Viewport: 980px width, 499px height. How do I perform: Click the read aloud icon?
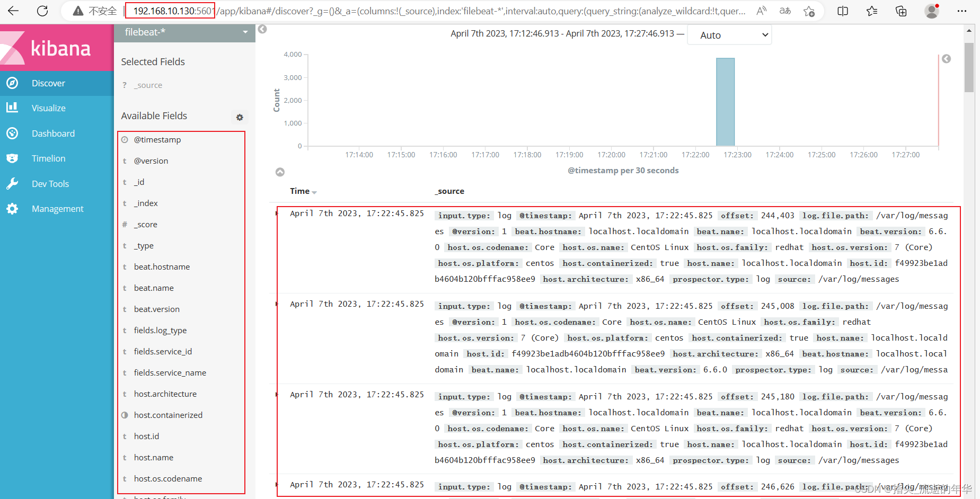(761, 11)
